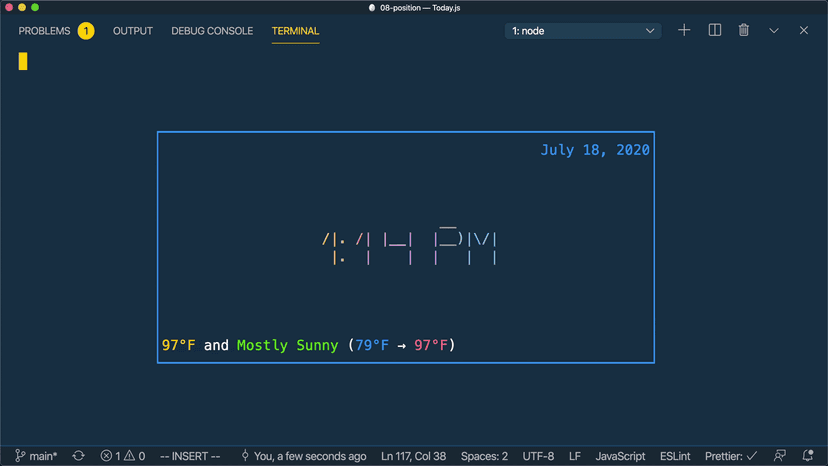Select UTF-8 encoding in status bar

click(x=538, y=456)
